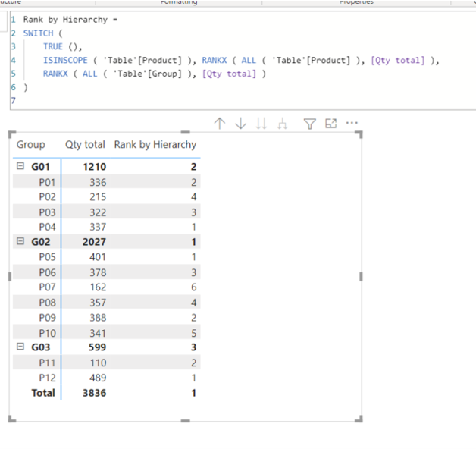Click the 3836 grand total value
Viewport: 476px width, 449px height.
pos(95,393)
